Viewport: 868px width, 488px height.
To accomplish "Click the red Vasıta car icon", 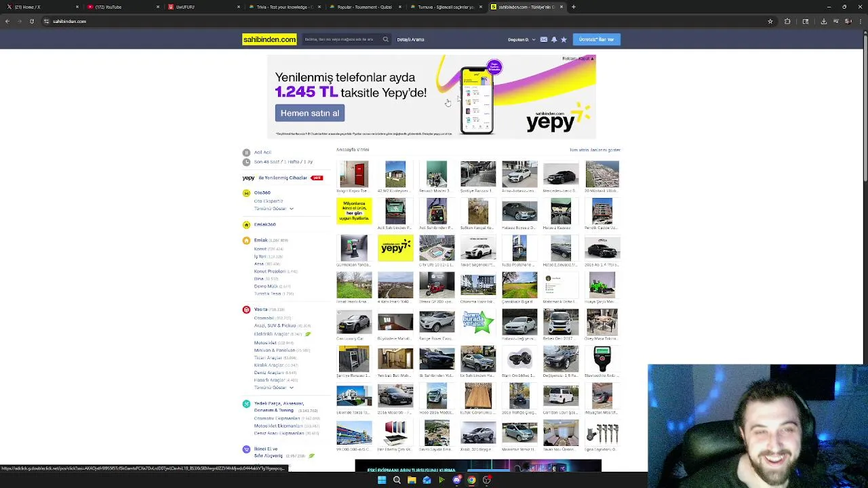I will (246, 310).
